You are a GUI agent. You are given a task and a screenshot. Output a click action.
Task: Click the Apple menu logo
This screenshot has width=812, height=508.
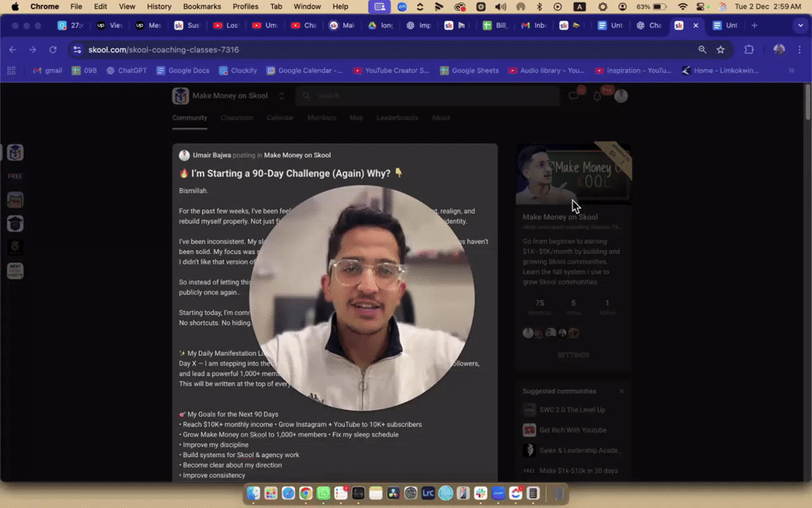tap(15, 6)
